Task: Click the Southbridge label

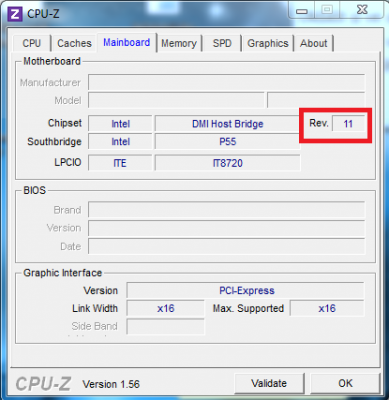Action: (x=54, y=142)
